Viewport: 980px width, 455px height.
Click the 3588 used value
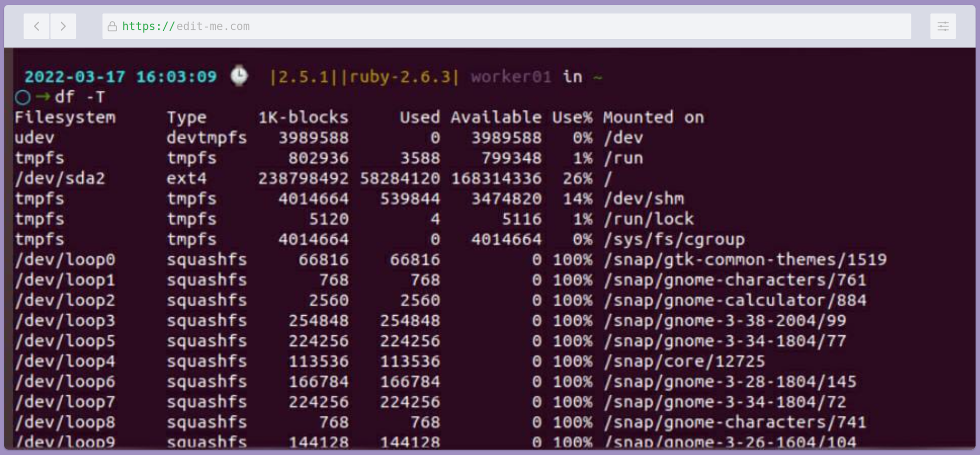420,158
